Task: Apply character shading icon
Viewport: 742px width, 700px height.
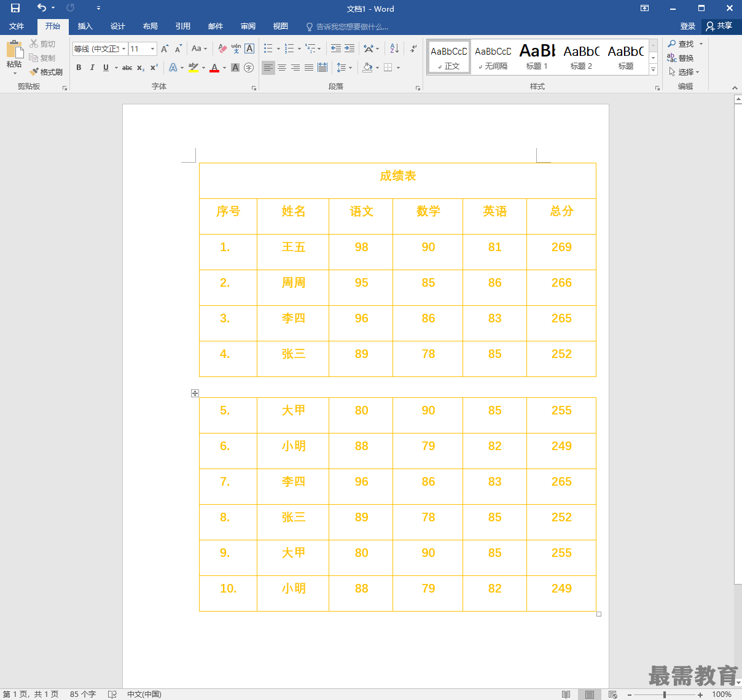Action: (235, 68)
